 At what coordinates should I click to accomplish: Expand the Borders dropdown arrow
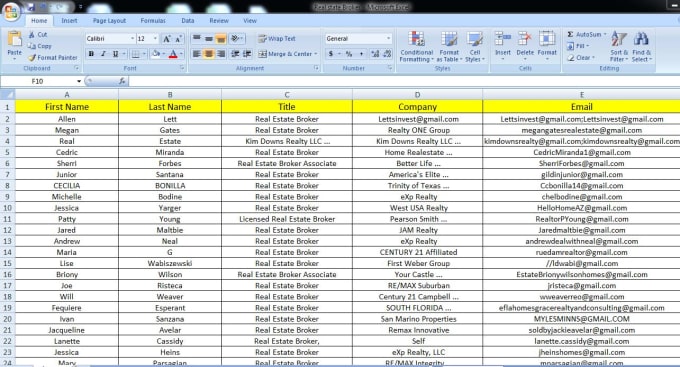pyautogui.click(x=144, y=54)
